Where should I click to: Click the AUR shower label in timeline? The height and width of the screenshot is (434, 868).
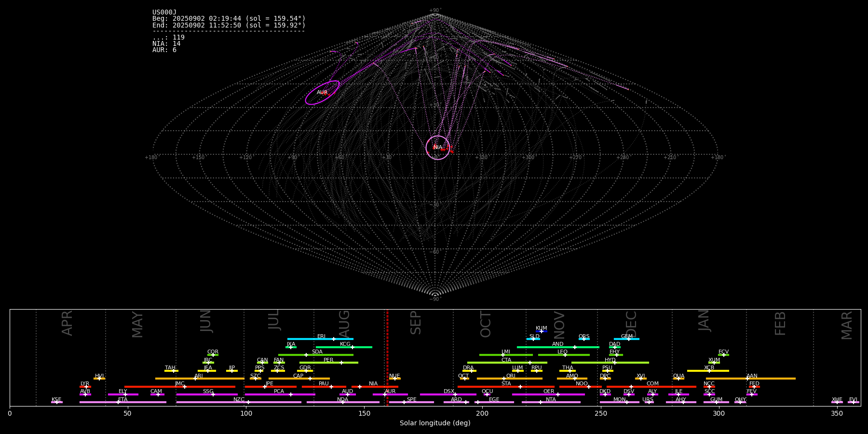pos(390,391)
